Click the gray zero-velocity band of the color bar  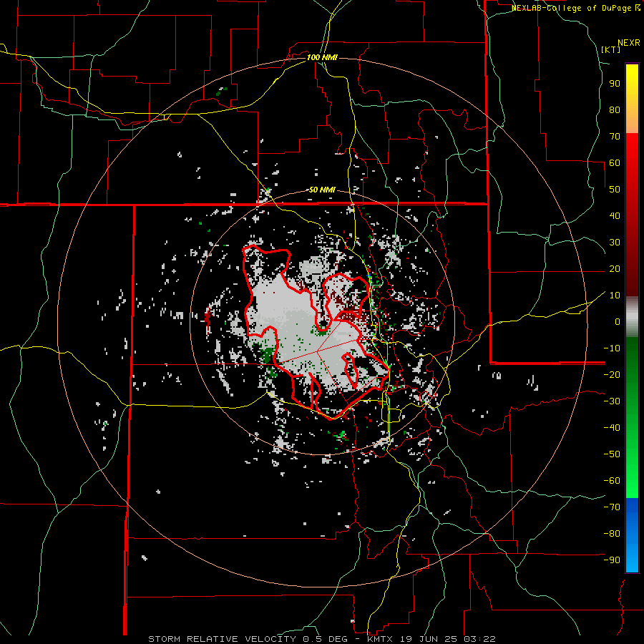coord(632,317)
